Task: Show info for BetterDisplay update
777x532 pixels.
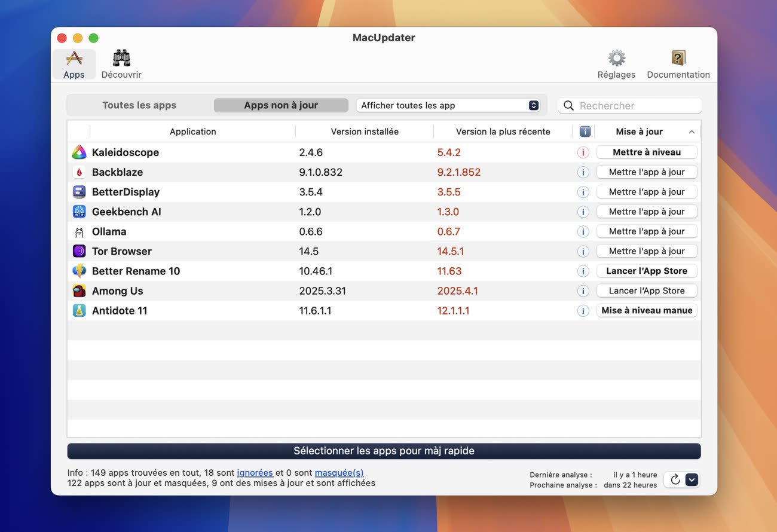Action: (x=583, y=192)
